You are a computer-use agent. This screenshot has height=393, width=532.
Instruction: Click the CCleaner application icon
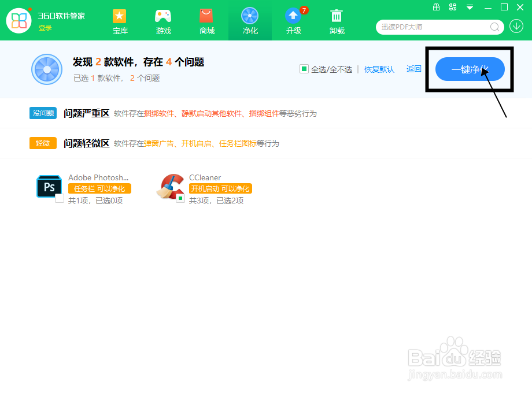point(171,186)
